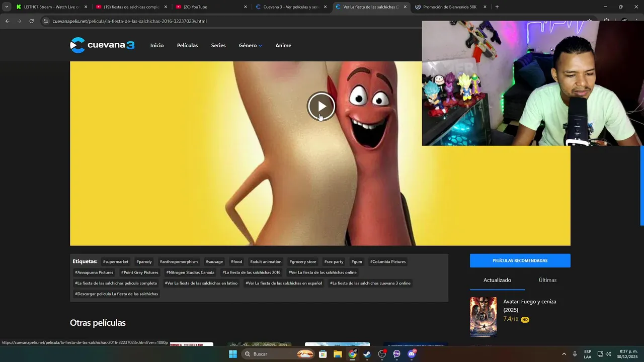Screen dimensions: 644x362
Task: Click the #supermarket tag
Action: (x=116, y=261)
